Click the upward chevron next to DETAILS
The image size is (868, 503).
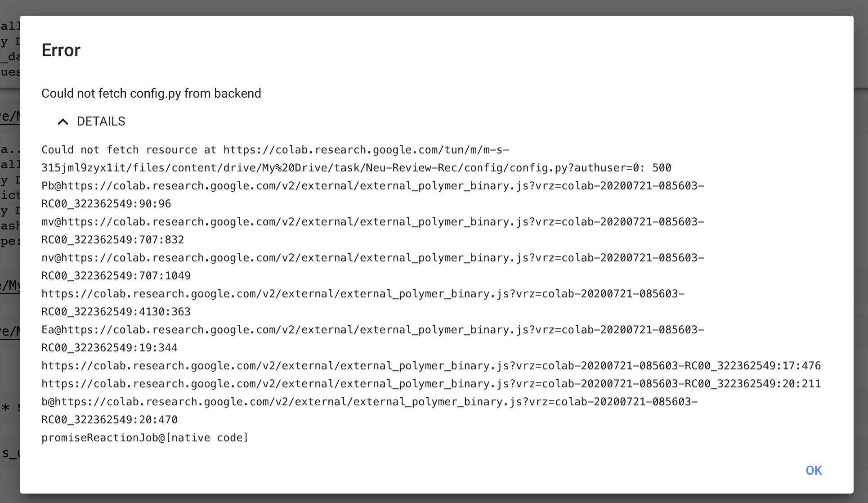click(x=63, y=121)
